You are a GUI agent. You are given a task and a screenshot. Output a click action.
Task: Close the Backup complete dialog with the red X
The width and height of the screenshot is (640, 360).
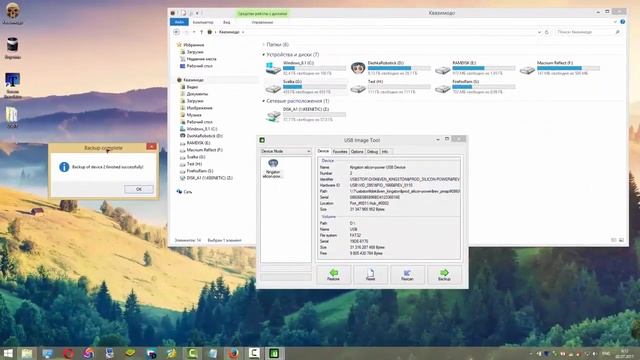(151, 147)
